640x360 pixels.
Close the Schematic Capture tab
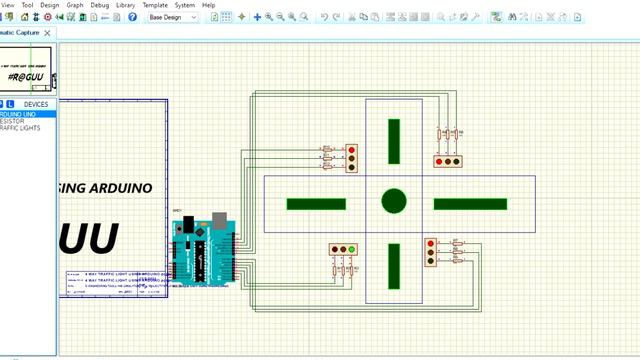47,33
